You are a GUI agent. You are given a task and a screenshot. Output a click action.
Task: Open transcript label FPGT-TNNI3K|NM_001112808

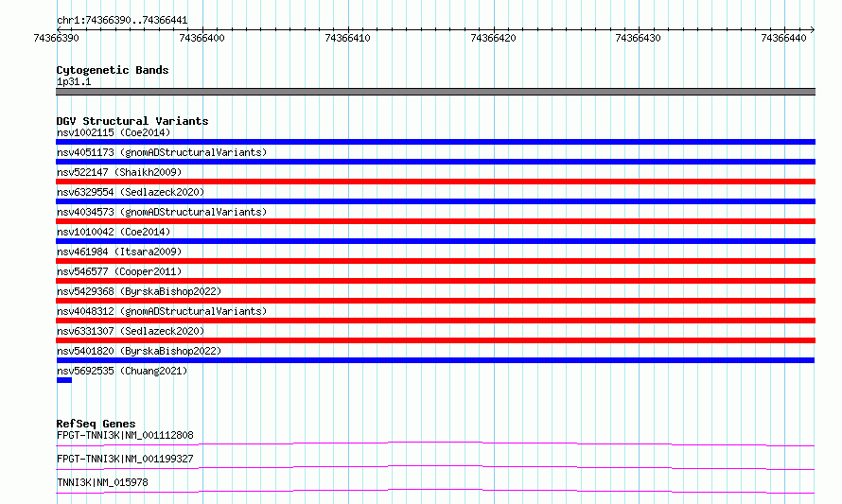coord(125,435)
